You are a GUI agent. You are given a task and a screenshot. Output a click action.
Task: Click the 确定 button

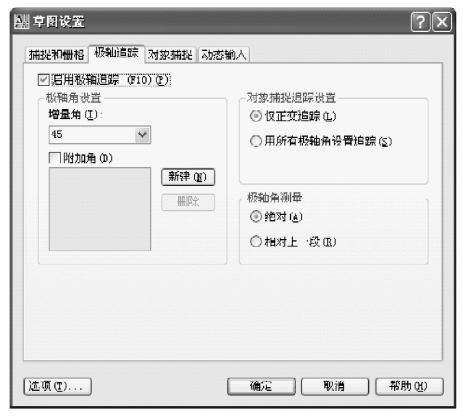click(x=261, y=387)
